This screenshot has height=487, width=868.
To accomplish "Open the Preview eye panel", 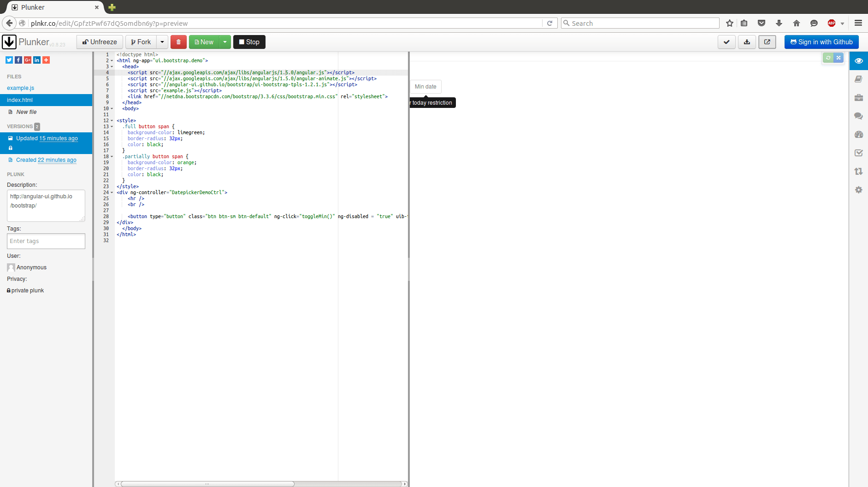I will coord(859,60).
